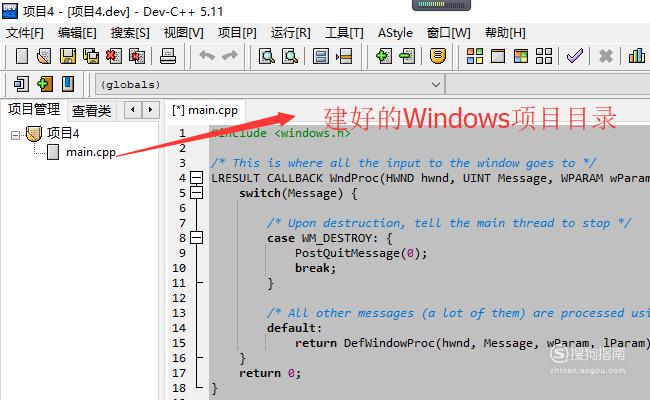Image resolution: width=650 pixels, height=400 pixels.
Task: Create a new source file from toolbar
Action: 22,56
